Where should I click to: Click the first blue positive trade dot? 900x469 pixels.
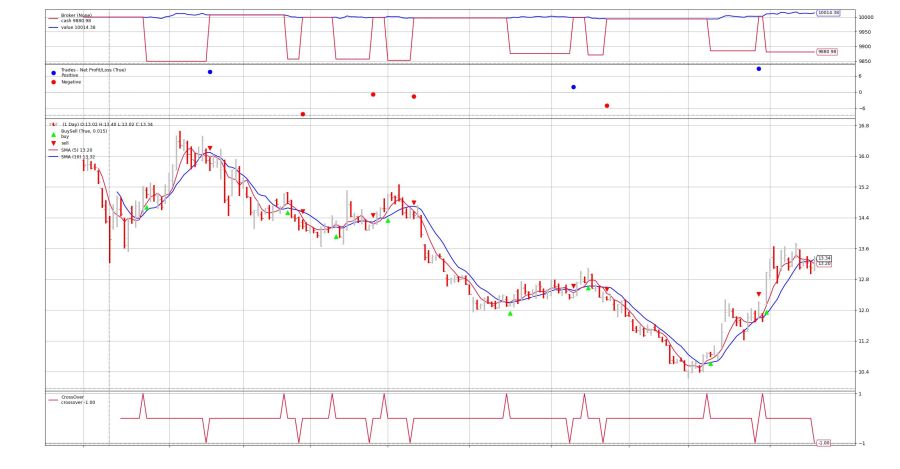point(210,72)
